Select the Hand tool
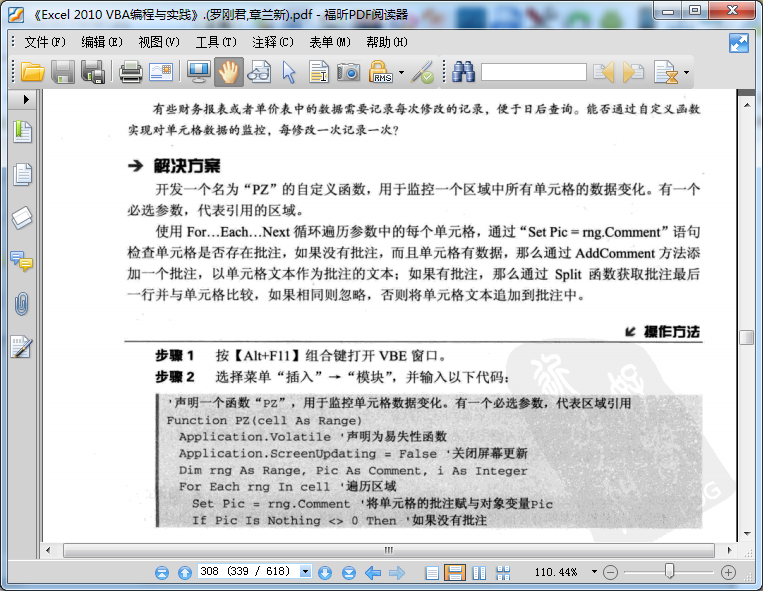Image resolution: width=763 pixels, height=591 pixels. tap(229, 72)
